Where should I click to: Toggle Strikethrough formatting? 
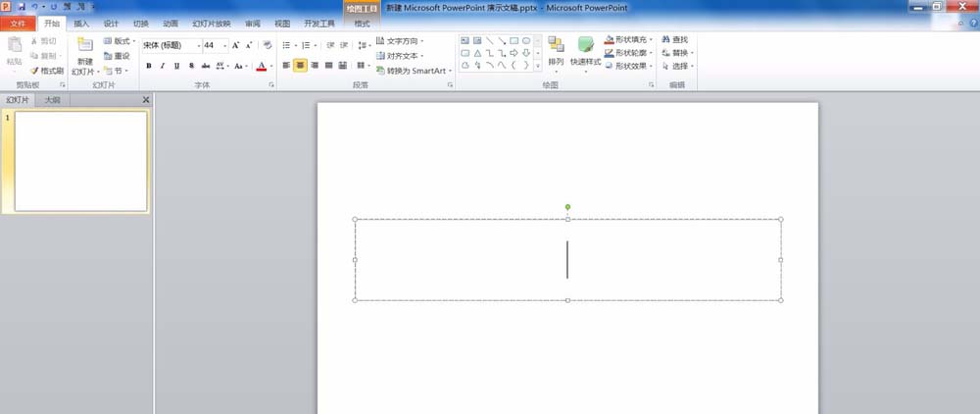[206, 66]
